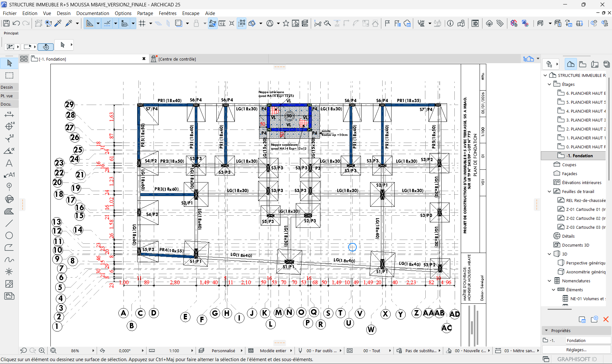Toggle the grid snap button

point(142,23)
